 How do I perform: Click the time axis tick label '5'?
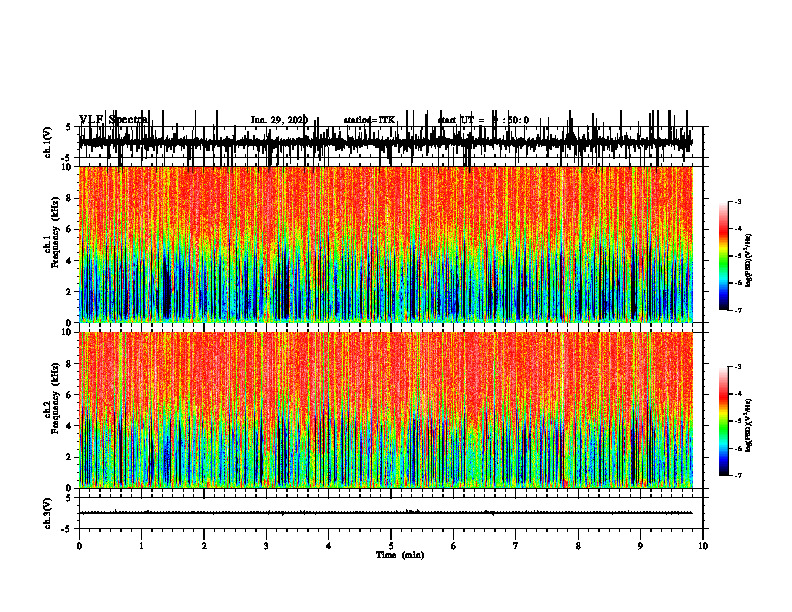pos(391,546)
